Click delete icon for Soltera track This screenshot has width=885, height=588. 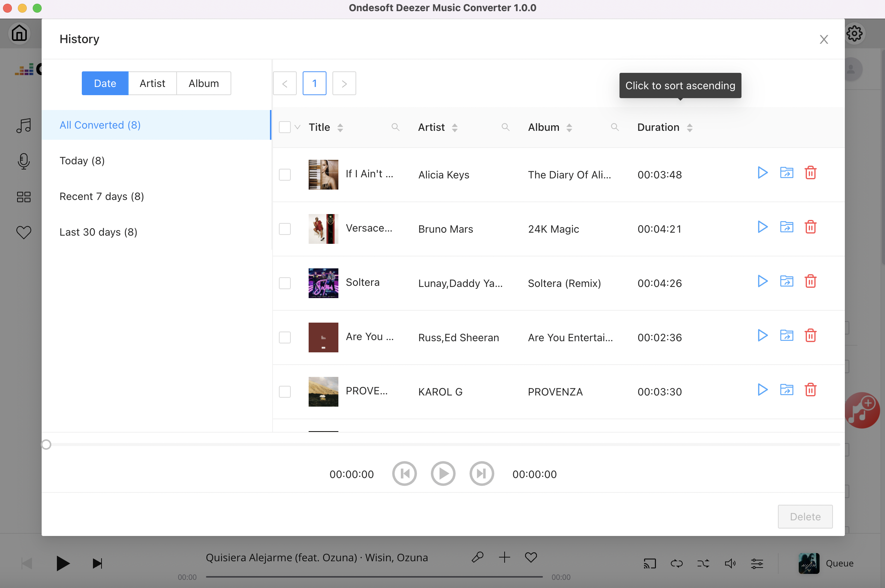coord(810,281)
